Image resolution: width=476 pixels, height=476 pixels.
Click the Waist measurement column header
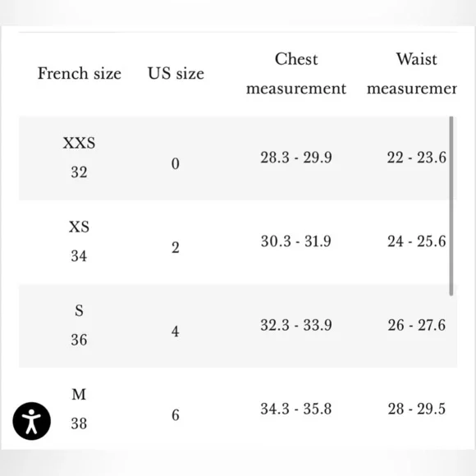coord(412,74)
